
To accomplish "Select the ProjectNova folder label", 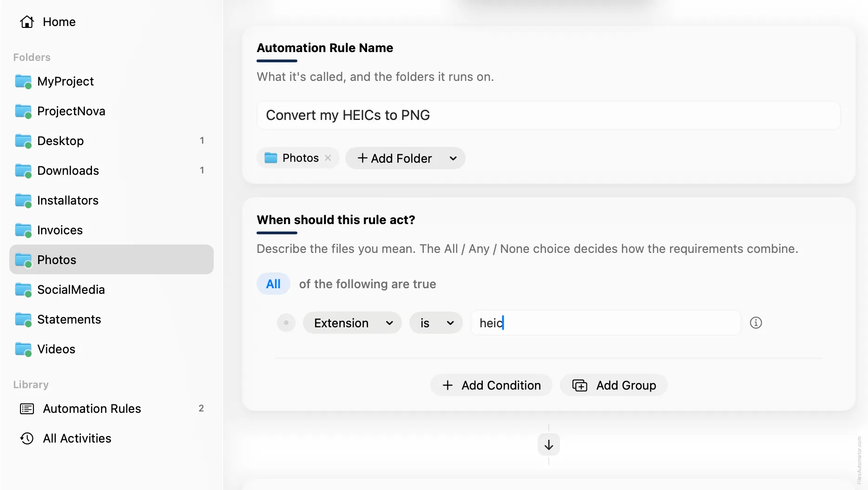I will pos(71,111).
